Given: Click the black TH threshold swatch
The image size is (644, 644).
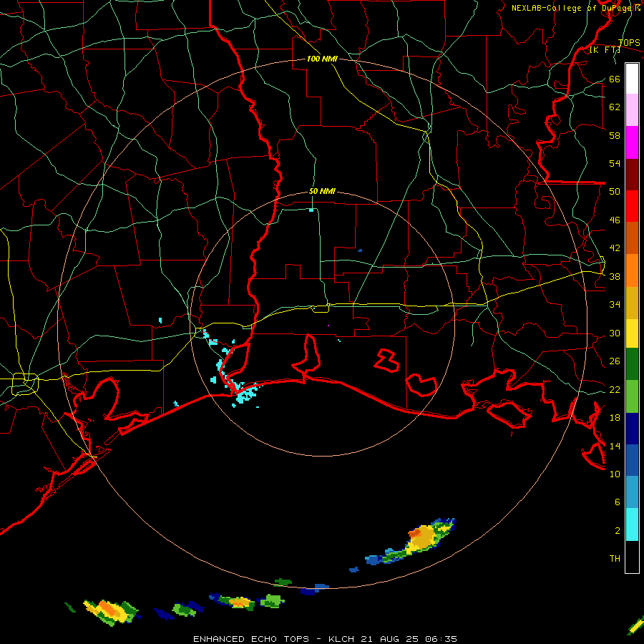Looking at the screenshot, I should coord(632,557).
